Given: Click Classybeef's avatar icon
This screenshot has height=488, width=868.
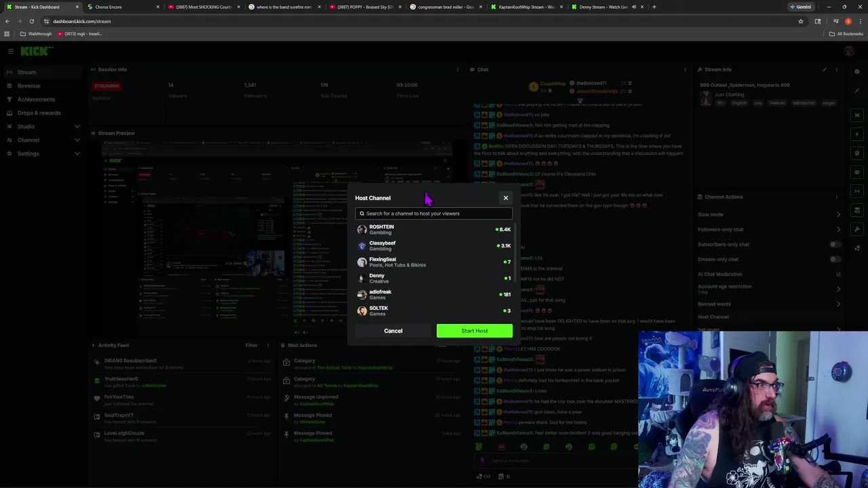Looking at the screenshot, I should click(361, 246).
